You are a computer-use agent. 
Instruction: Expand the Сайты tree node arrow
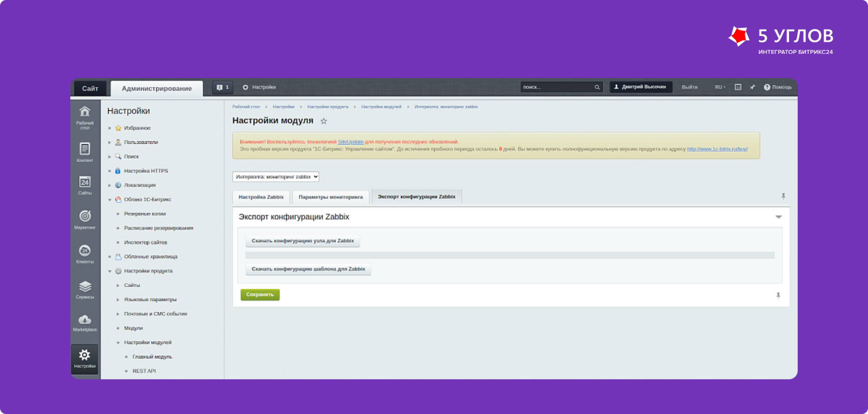coord(118,285)
